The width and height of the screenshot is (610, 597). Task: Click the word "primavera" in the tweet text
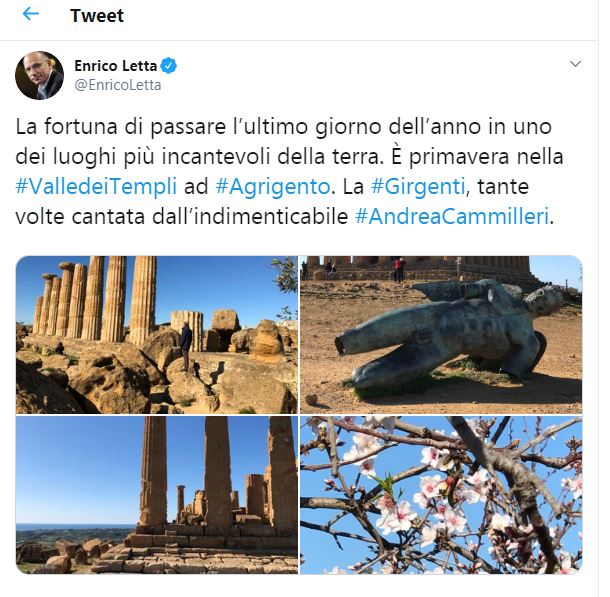coord(459,157)
